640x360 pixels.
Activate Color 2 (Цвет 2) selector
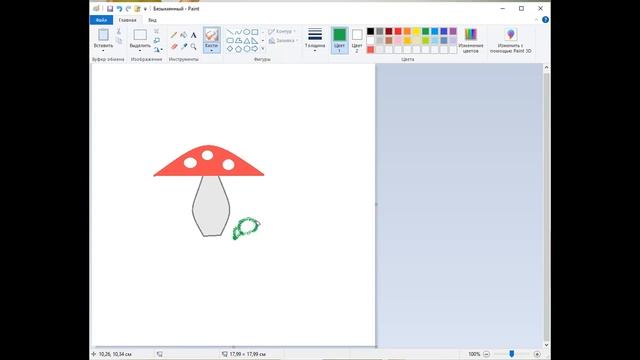357,40
